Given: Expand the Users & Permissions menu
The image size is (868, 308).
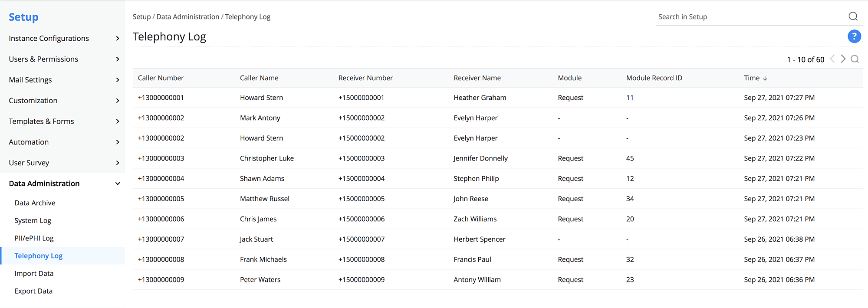Looking at the screenshot, I should pos(117,59).
